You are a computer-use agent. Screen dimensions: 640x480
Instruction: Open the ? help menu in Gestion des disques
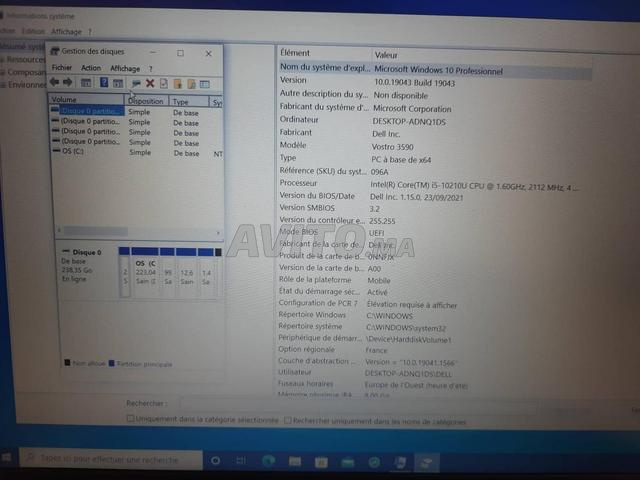(151, 69)
